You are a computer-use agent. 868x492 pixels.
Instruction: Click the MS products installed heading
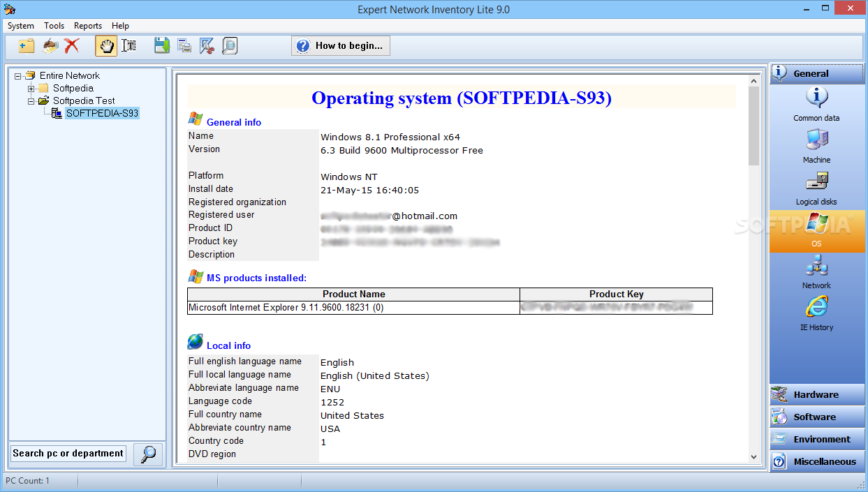pos(256,278)
